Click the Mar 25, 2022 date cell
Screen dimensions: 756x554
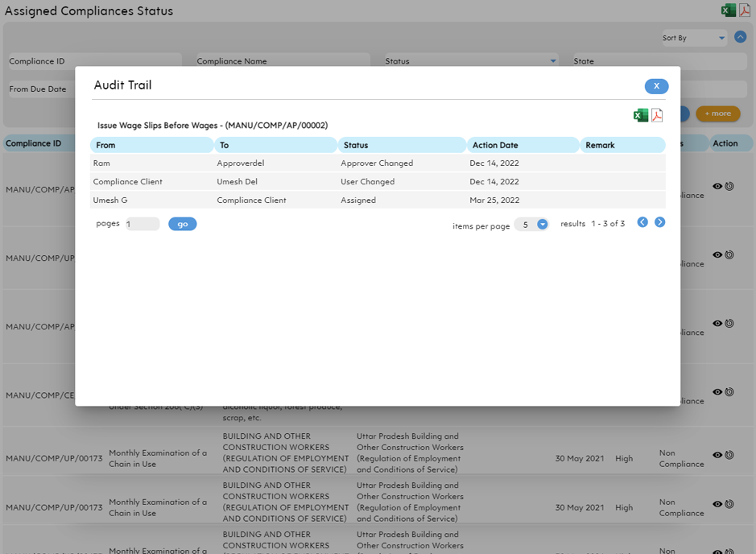point(494,200)
